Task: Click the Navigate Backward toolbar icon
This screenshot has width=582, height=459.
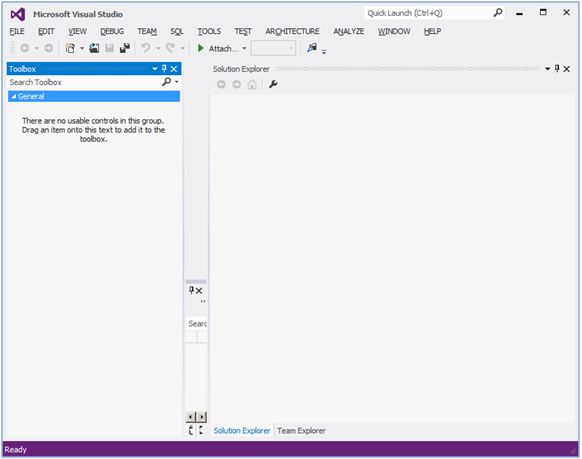Action: click(x=25, y=48)
